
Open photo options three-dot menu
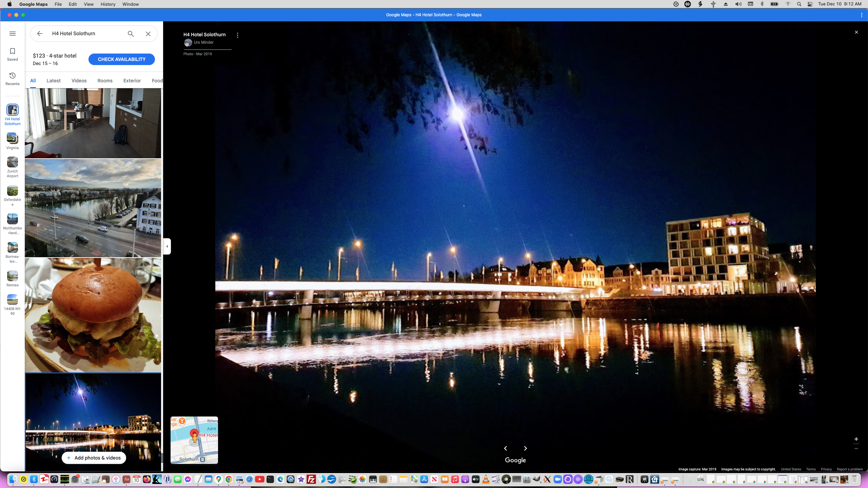point(237,35)
